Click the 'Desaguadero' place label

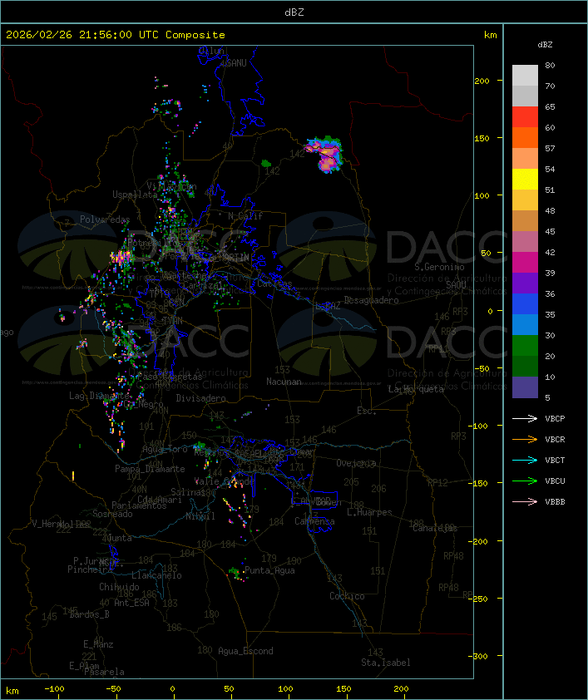tap(372, 300)
